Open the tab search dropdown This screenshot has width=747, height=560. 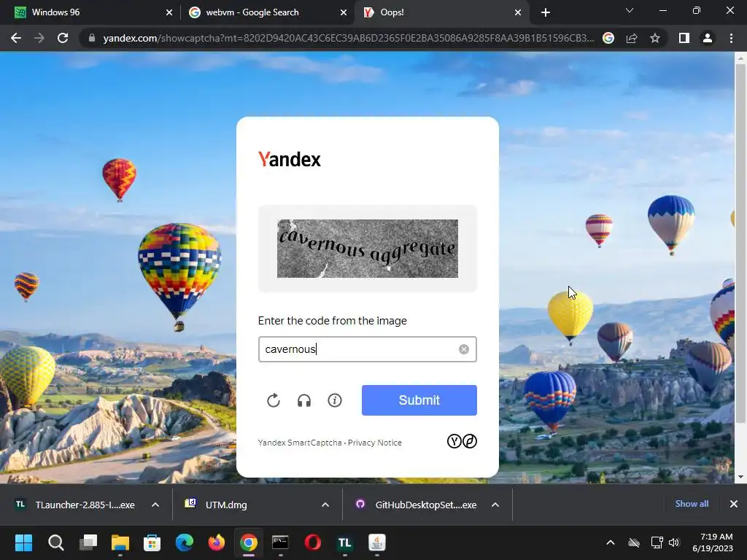630,10
